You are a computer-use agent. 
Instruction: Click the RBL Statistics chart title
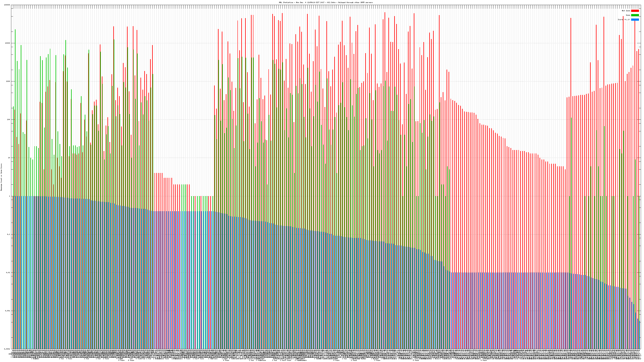325,2
